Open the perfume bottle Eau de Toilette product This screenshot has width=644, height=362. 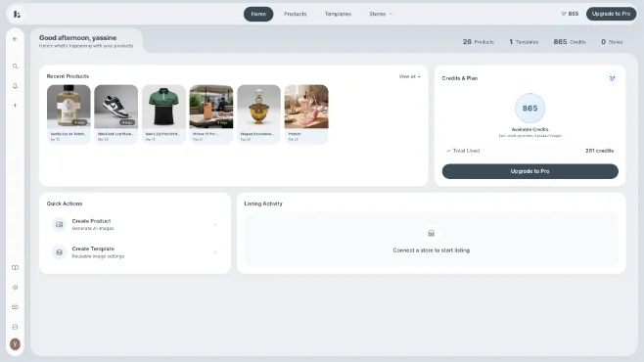[69, 114]
